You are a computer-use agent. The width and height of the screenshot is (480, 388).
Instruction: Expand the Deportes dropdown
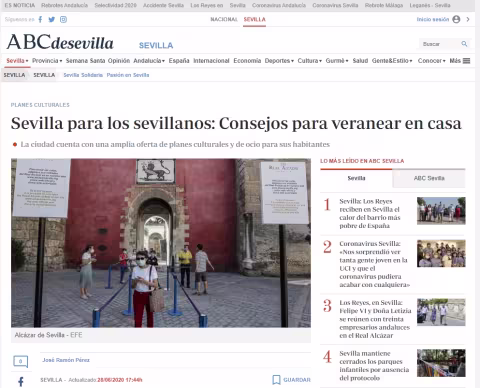pyautogui.click(x=279, y=61)
